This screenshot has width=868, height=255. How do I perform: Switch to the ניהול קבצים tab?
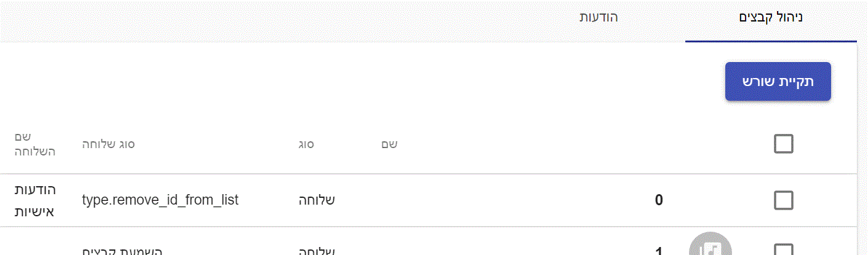pos(771,17)
